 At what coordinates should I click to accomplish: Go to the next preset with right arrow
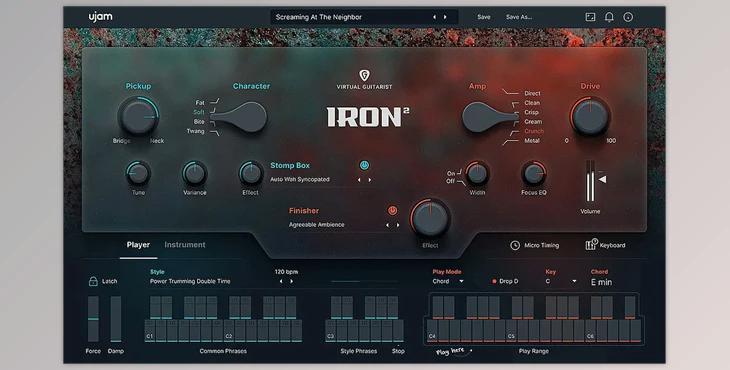coord(445,17)
